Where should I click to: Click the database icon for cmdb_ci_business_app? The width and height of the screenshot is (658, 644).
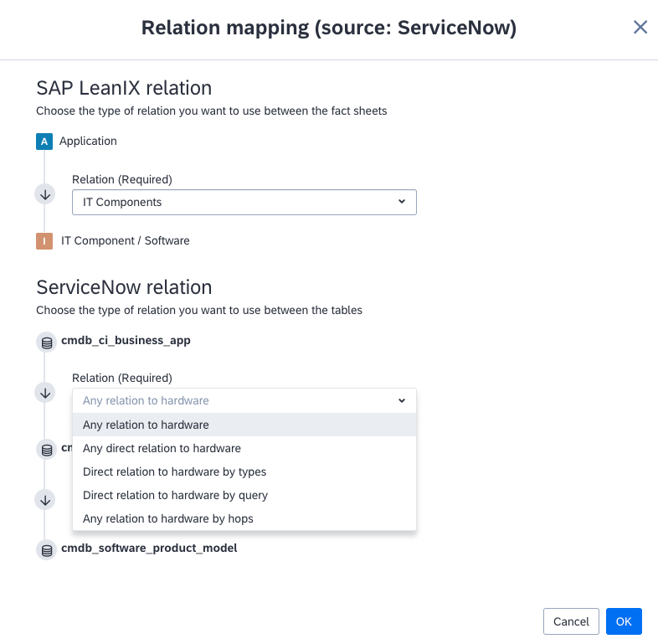[47, 343]
